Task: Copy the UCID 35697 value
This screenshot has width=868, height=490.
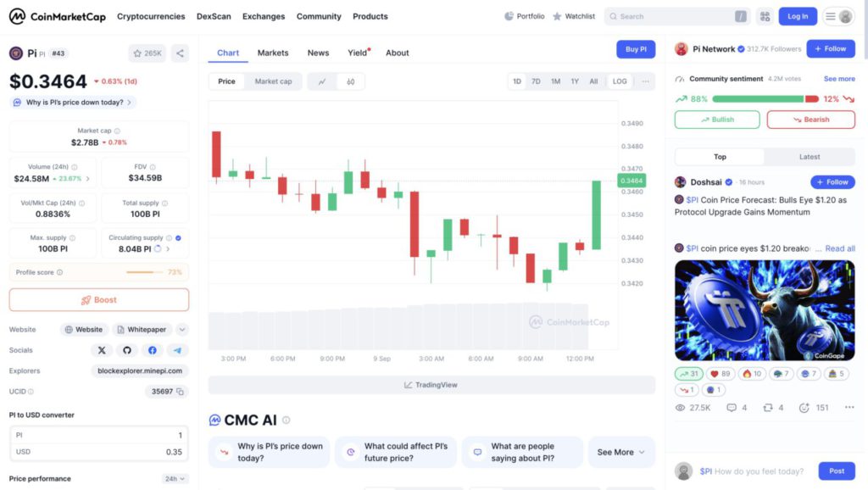Action: 181,392
